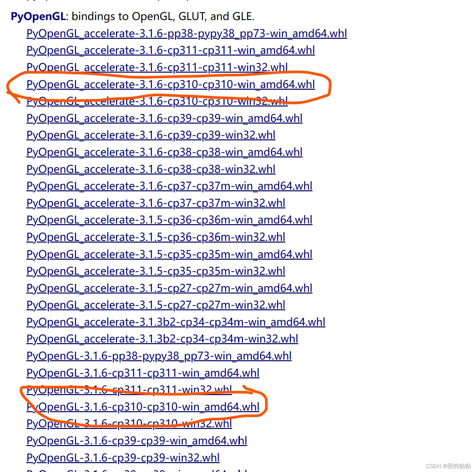This screenshot has width=476, height=472.
Task: Download PyOpenGL-3.1.6-pp38-pypy38_pp73-win_amd64.whl
Action: (x=159, y=356)
